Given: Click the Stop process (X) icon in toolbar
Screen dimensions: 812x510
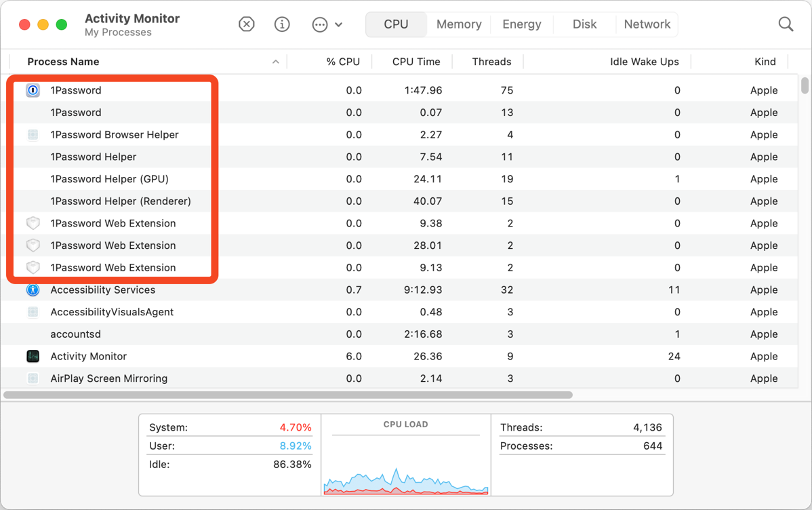Looking at the screenshot, I should (246, 24).
